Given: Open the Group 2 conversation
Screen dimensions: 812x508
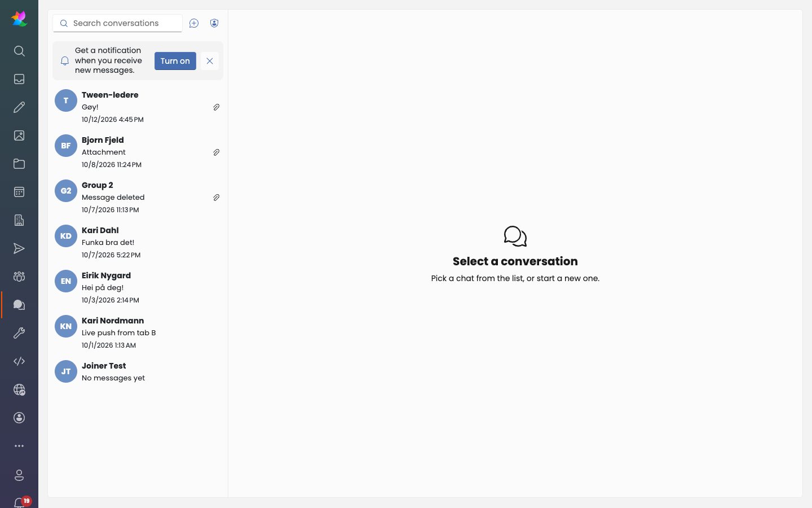Looking at the screenshot, I should click(138, 197).
